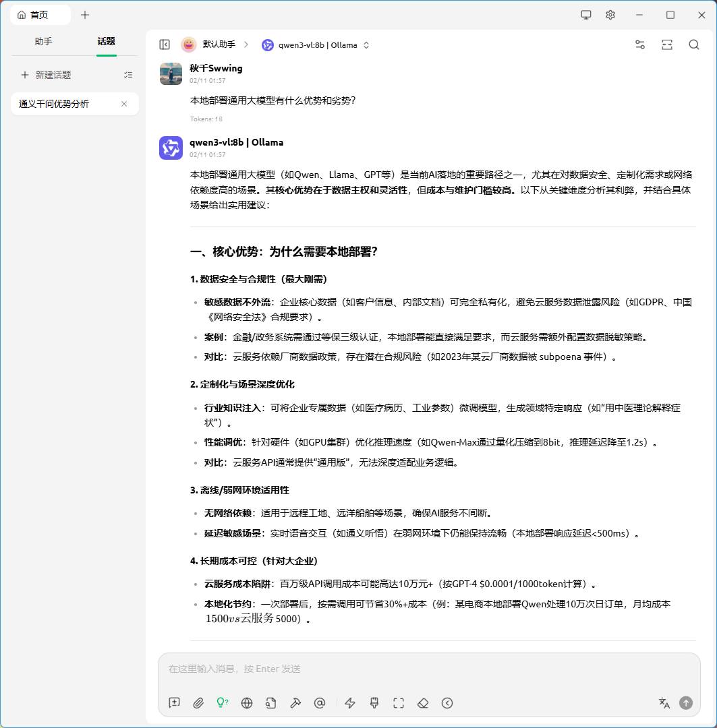Open quick phrases lightning icon
Viewport: 717px width, 728px height.
(350, 703)
